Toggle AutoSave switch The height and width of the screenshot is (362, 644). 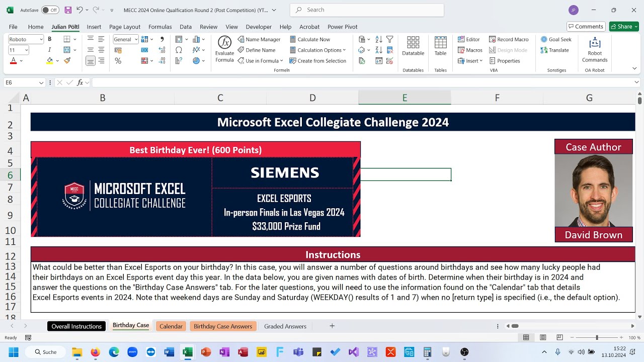(50, 10)
